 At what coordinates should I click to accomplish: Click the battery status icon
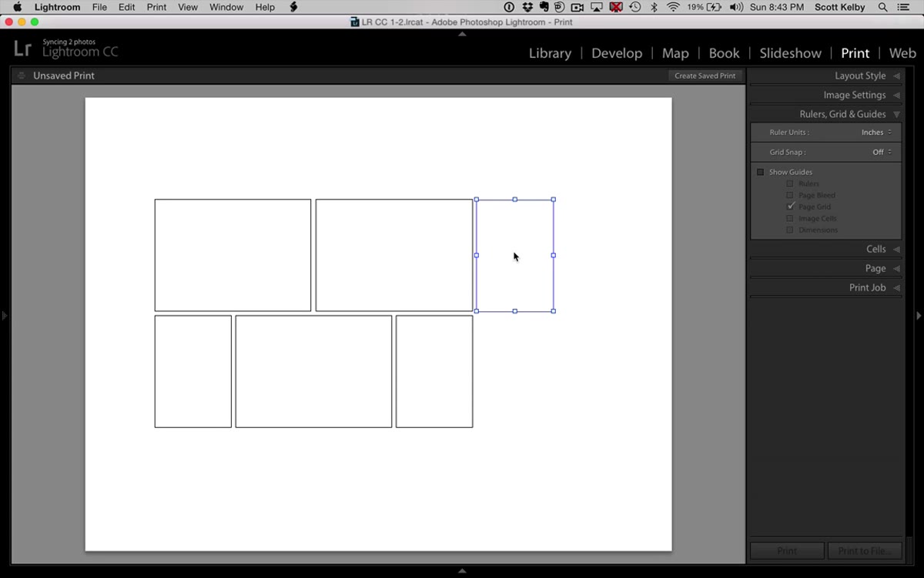(715, 7)
